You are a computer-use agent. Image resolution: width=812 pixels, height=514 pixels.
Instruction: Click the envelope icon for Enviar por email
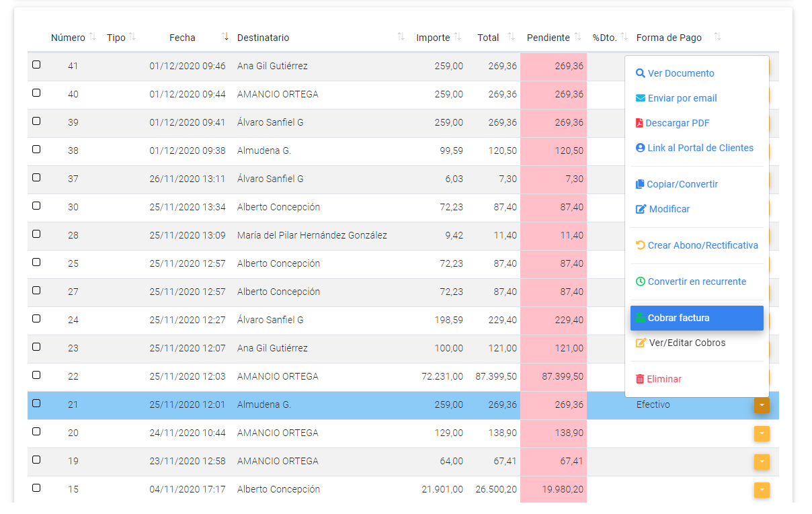tap(640, 98)
